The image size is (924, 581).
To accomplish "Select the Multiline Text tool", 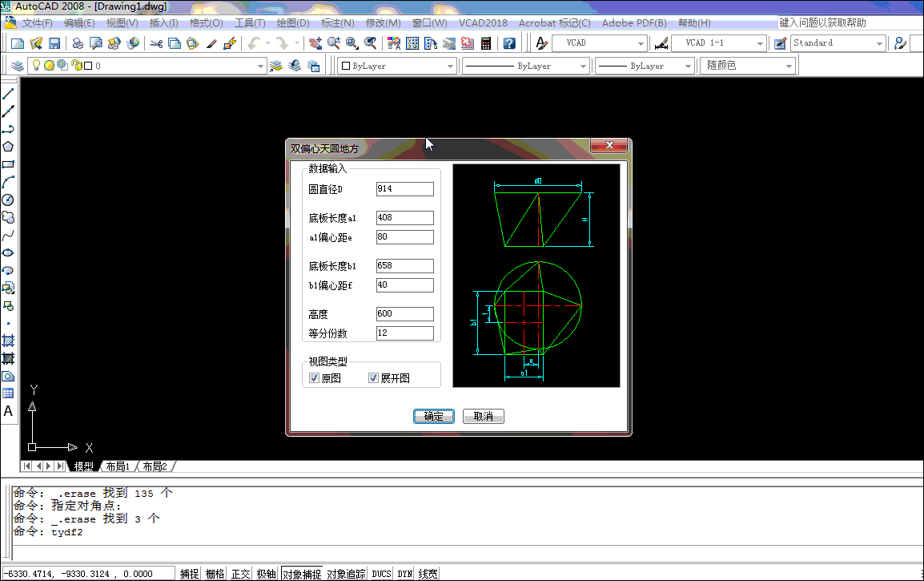I will (x=8, y=411).
